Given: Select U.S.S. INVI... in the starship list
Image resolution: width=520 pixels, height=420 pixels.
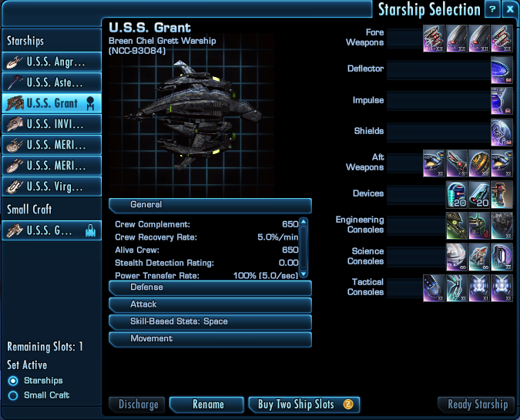Looking at the screenshot, I should coord(52,124).
